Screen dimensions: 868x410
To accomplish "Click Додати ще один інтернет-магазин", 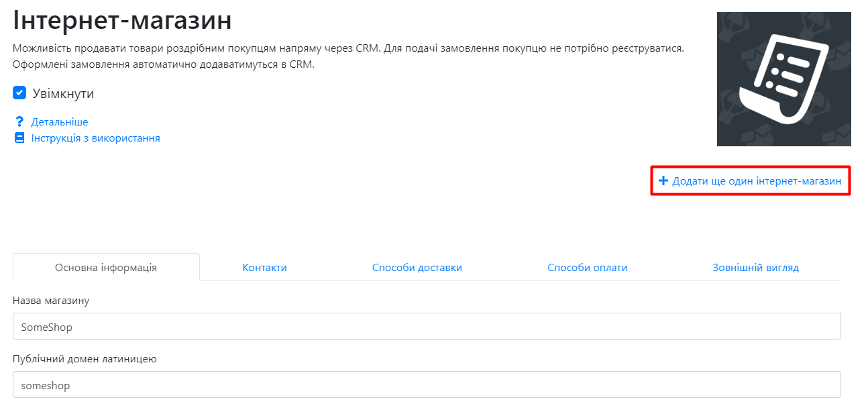I will point(757,181).
